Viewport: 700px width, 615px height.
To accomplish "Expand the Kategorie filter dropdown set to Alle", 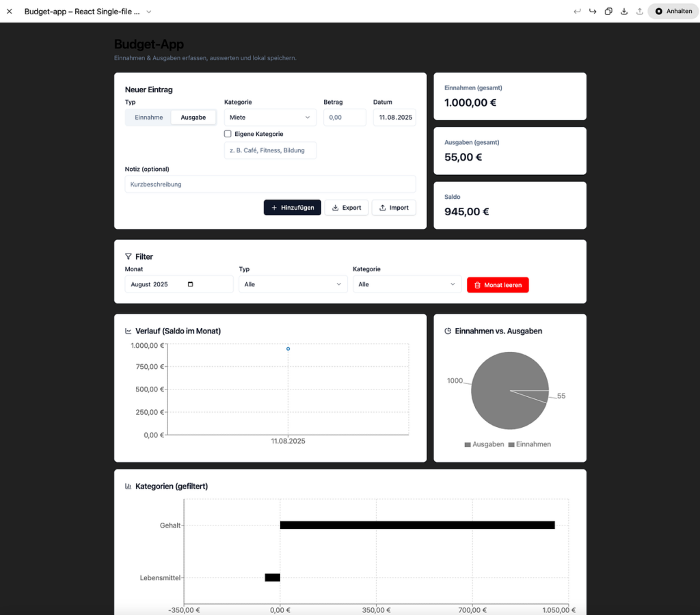I will [x=407, y=284].
